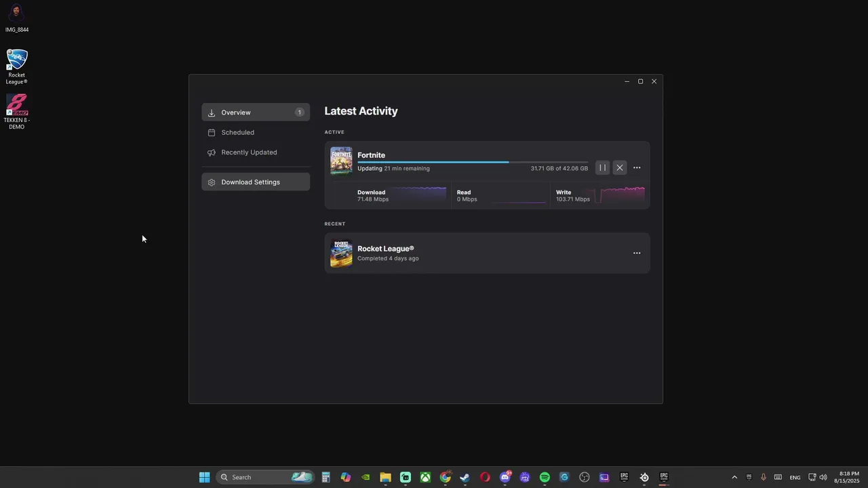Viewport: 868px width, 488px height.
Task: Open Logitech G HUB from the taskbar
Action: [x=564, y=477]
